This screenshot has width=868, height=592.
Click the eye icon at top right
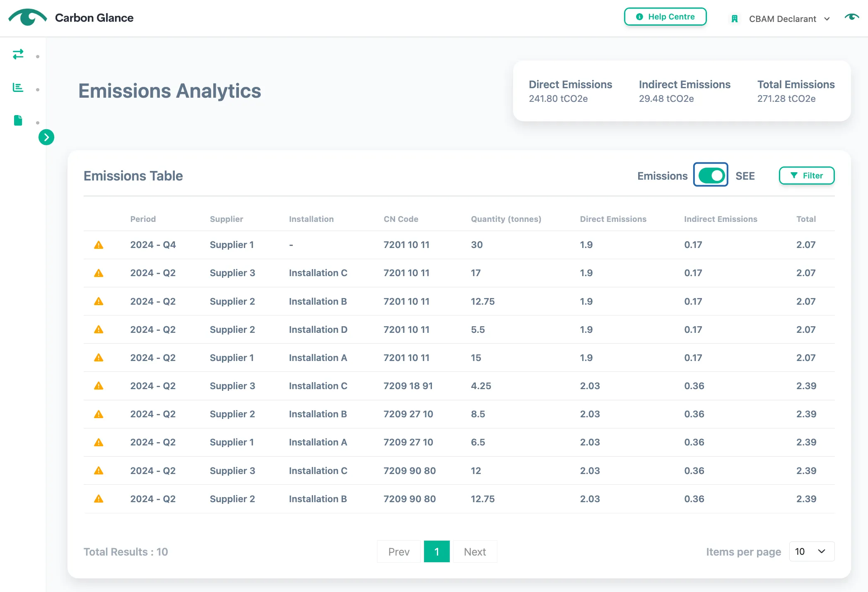click(852, 17)
